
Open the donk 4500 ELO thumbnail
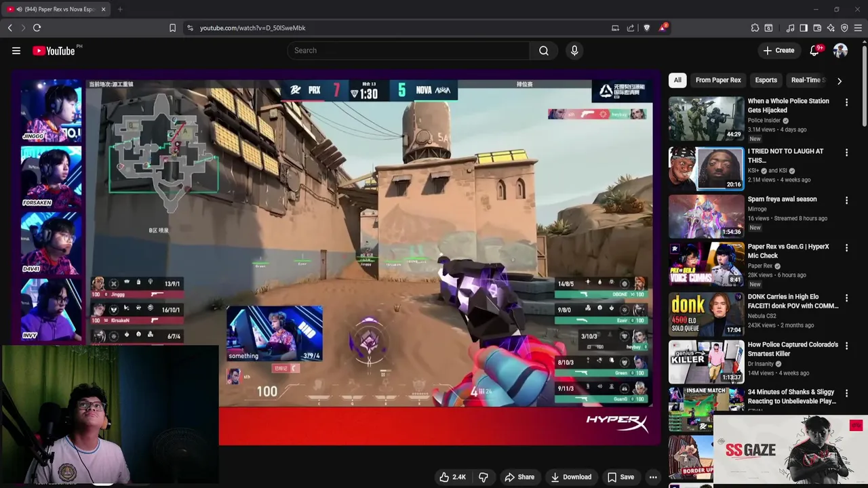pos(706,314)
